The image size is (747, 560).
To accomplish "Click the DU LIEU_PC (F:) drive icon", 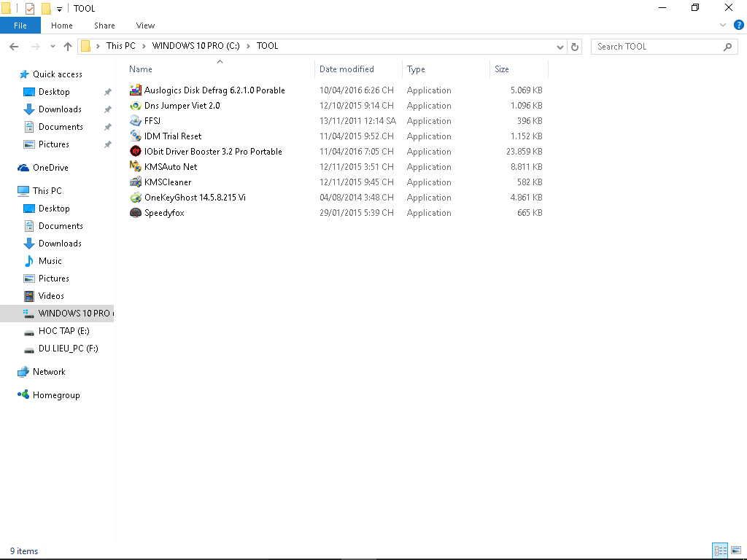I will coord(29,349).
